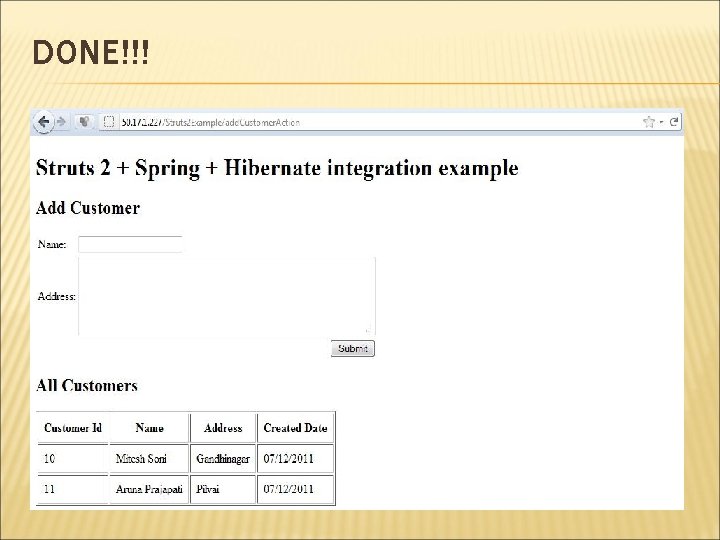Go back with the browser back arrow
The height and width of the screenshot is (540, 720).
click(x=43, y=122)
